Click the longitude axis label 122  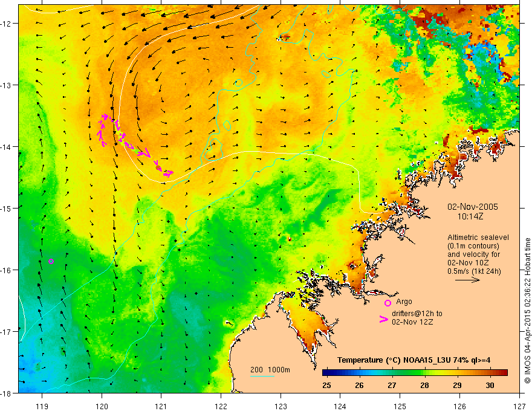pyautogui.click(x=221, y=406)
